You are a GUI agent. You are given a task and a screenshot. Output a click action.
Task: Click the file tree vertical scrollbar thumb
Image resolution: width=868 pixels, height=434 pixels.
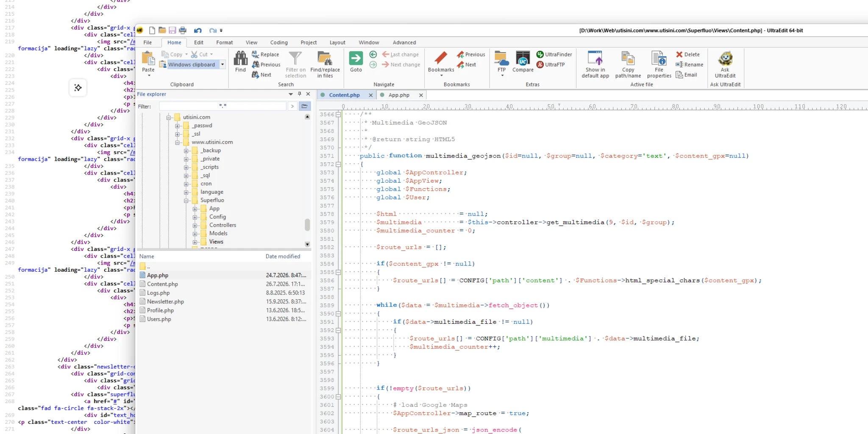pyautogui.click(x=307, y=225)
